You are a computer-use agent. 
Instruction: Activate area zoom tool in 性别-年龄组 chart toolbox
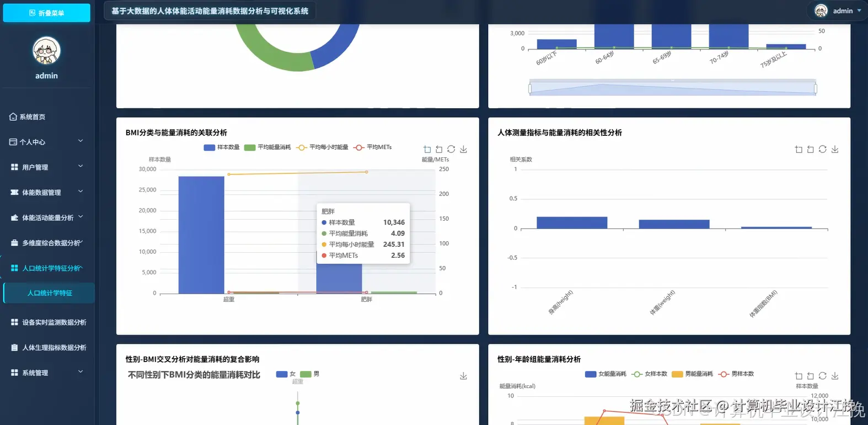click(x=799, y=376)
